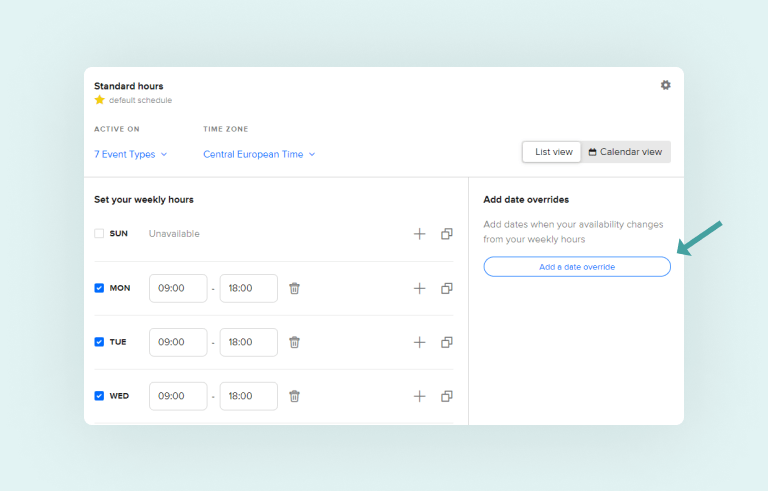The width and height of the screenshot is (768, 491).
Task: Click the Unavailable label for Sunday
Action: point(174,234)
